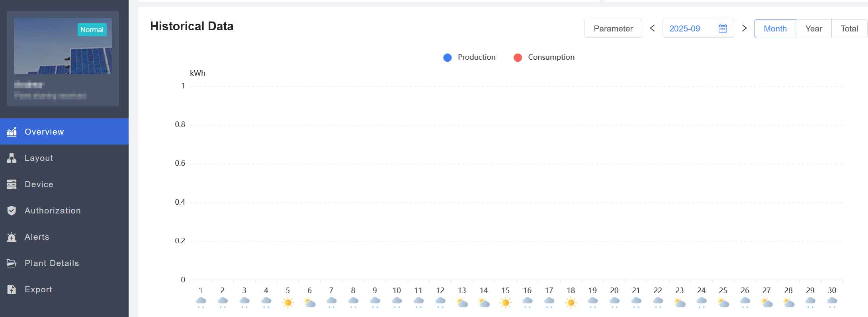Go to the previous month arrow
Screen dimensions: 868x317
[x=652, y=28]
